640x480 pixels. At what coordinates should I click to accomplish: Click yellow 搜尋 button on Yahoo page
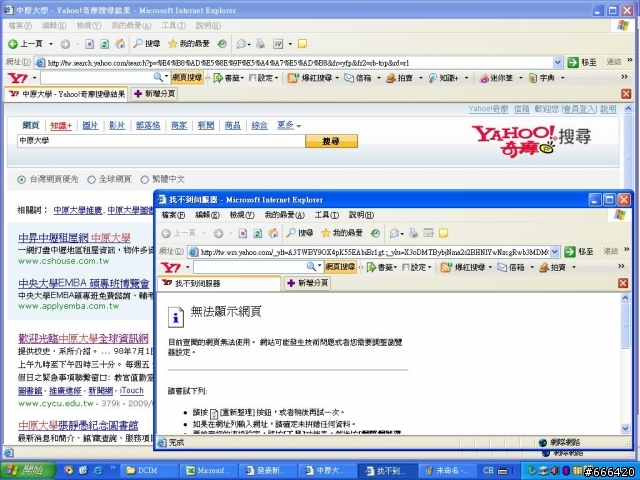[331, 141]
